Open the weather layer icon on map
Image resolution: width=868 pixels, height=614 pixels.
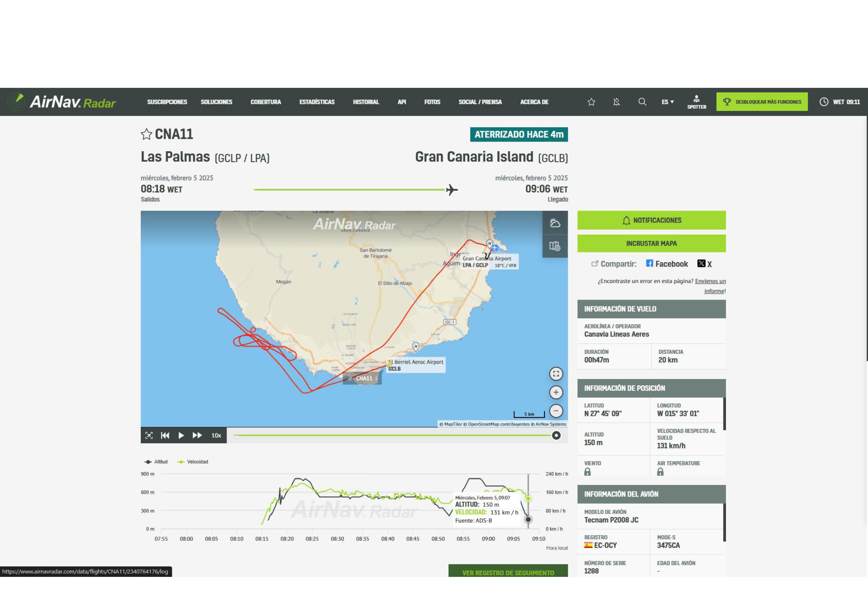(x=555, y=223)
